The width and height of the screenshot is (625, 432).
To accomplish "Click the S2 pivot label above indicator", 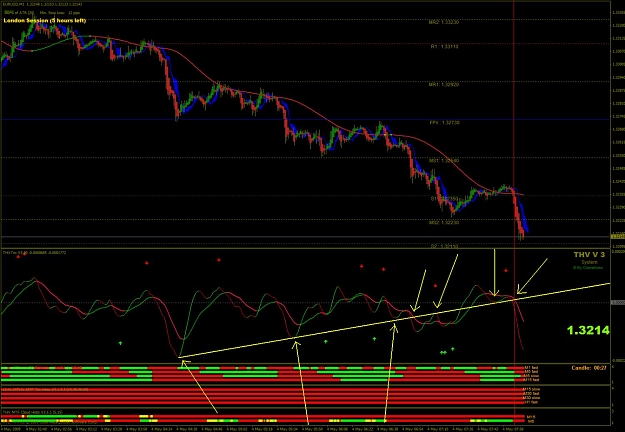I will 444,246.
